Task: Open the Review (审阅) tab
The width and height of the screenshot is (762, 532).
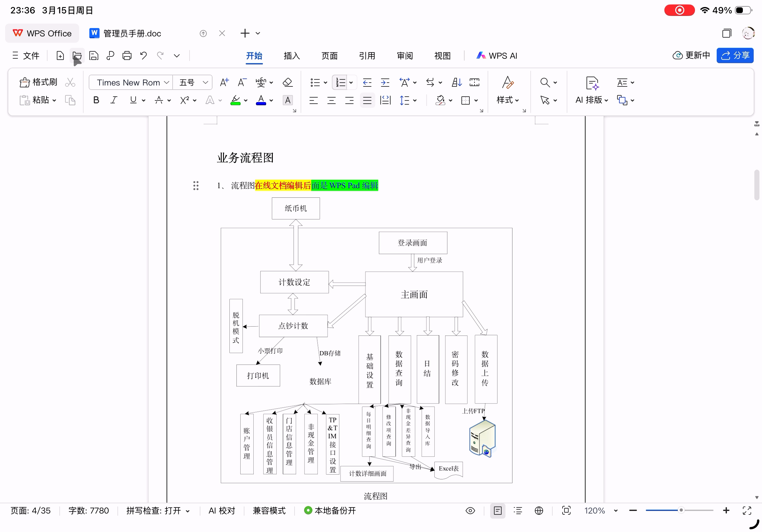Action: tap(405, 56)
